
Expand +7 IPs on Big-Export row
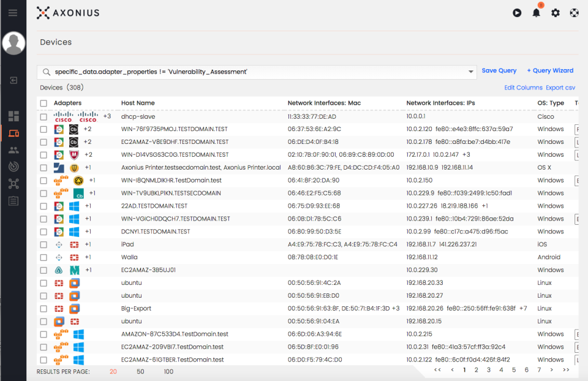point(523,308)
